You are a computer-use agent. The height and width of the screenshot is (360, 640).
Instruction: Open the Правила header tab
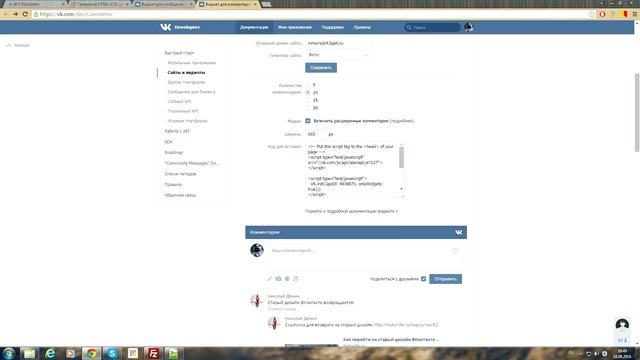pos(362,27)
